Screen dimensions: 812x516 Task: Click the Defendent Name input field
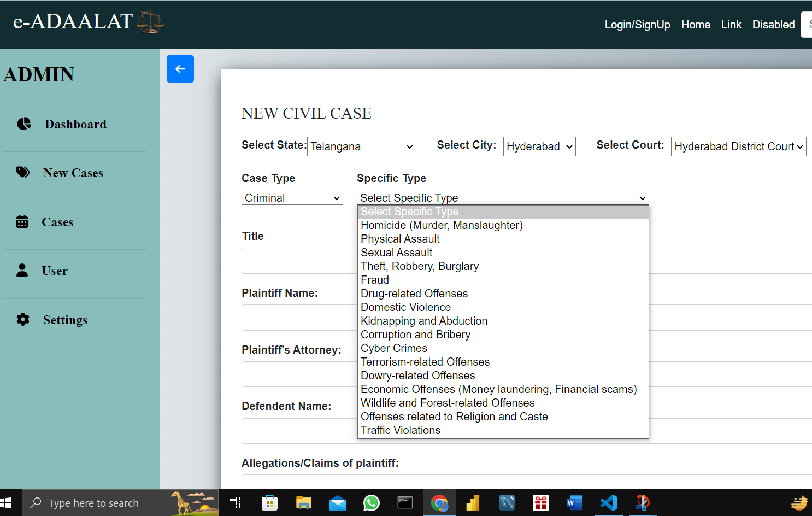click(527, 431)
